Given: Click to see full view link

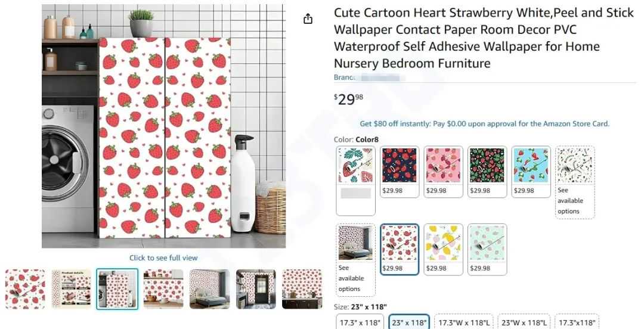Looking at the screenshot, I should pos(163,258).
